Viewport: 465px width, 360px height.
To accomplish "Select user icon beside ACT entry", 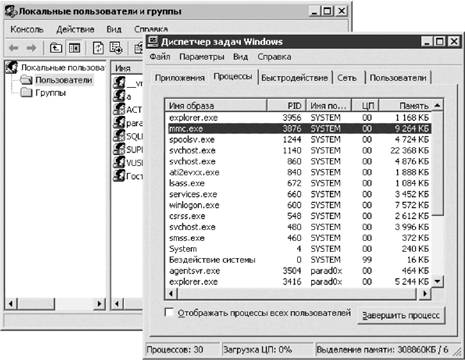I will click(119, 109).
